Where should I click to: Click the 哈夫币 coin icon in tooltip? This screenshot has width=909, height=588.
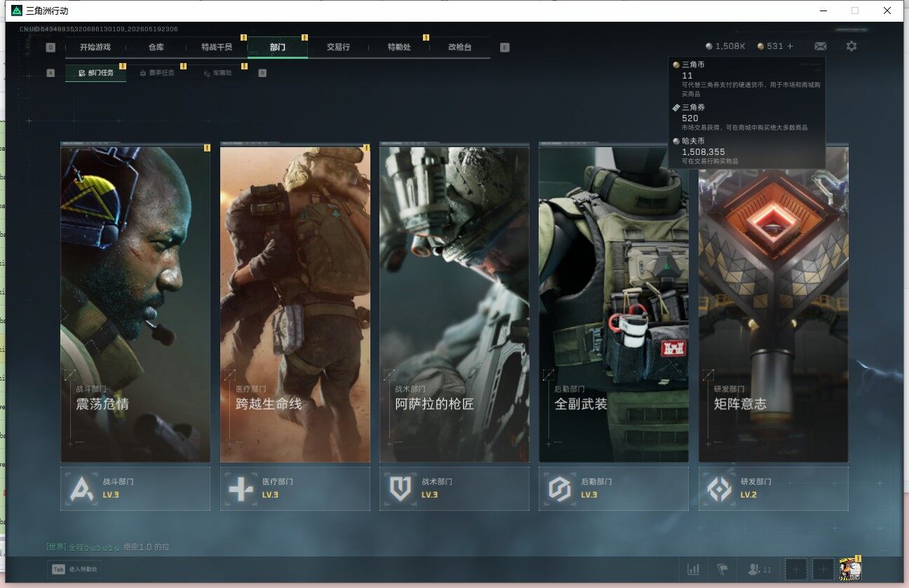click(676, 141)
